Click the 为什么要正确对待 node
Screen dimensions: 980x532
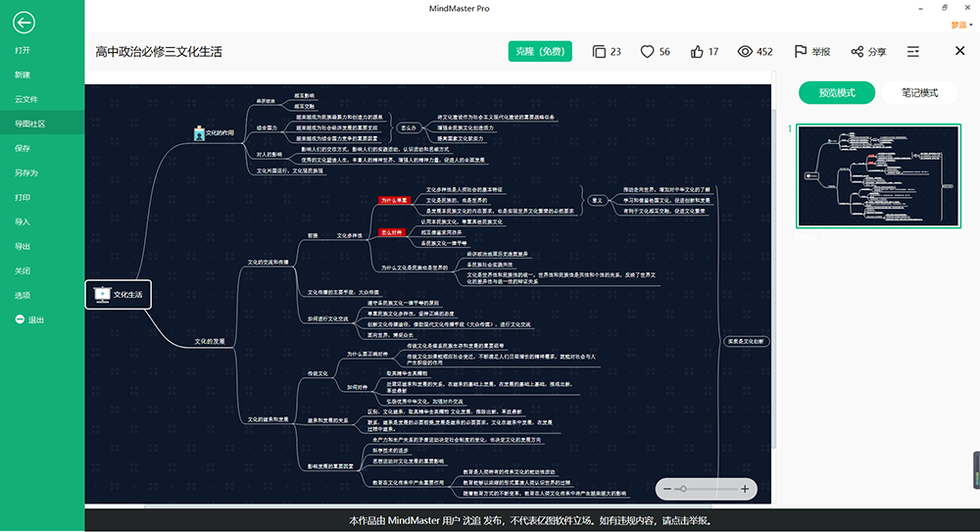click(367, 354)
